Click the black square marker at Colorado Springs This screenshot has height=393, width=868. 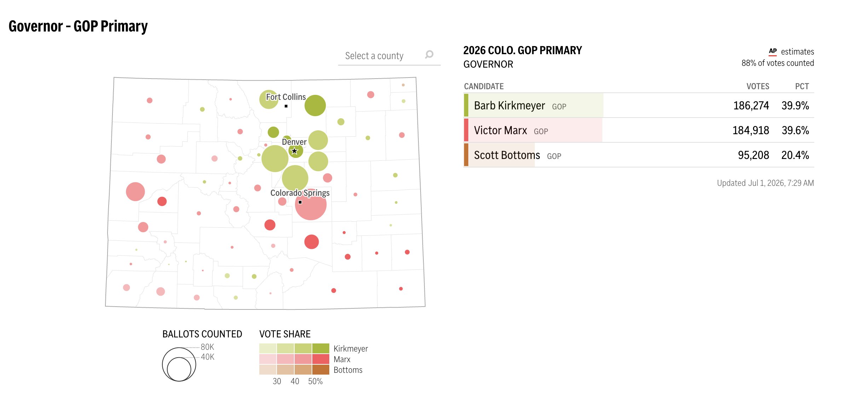300,202
